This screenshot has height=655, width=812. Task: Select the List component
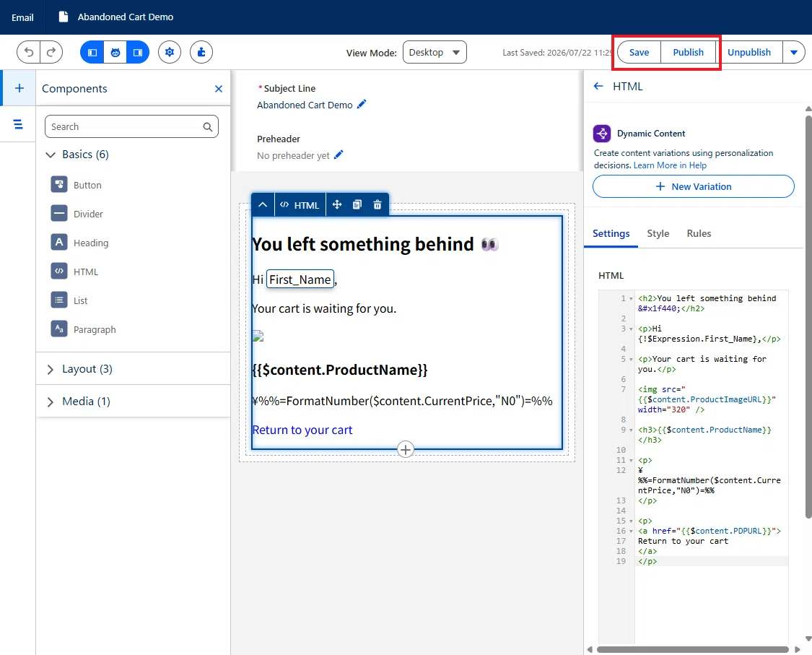coord(69,300)
